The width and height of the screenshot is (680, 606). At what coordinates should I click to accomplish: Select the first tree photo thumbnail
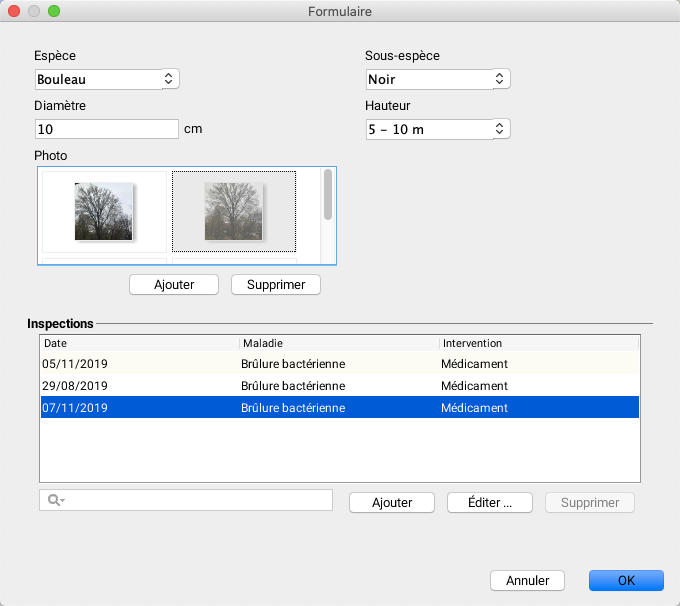click(x=104, y=211)
